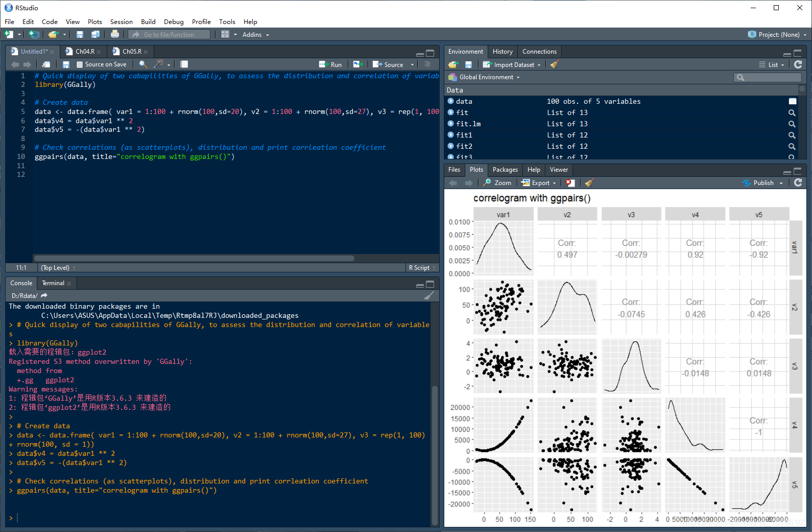Clear environment objects with the broom icon
812x532 pixels.
tap(555, 64)
